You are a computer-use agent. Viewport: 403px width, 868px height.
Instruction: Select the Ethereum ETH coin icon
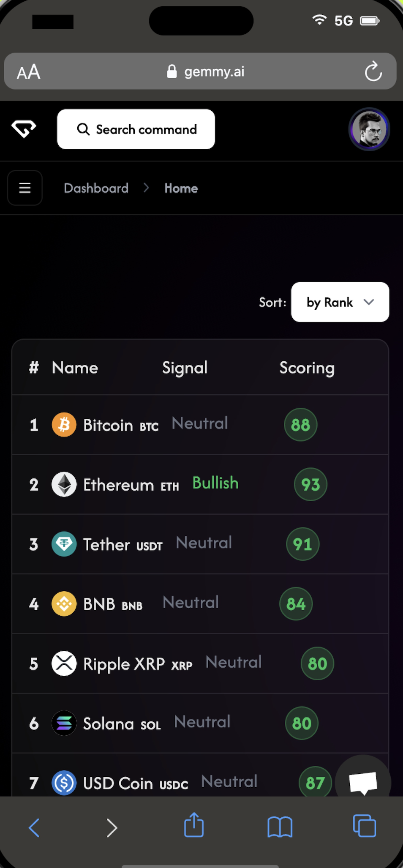(64, 484)
